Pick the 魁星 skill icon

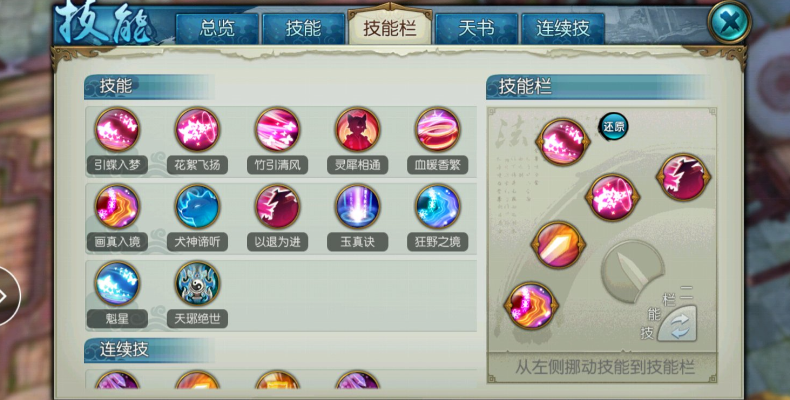coord(117,283)
